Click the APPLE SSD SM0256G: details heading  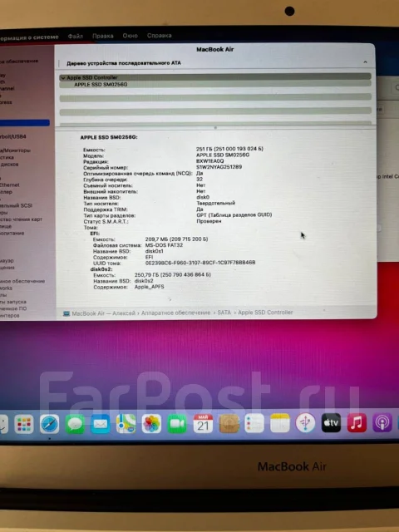(109, 137)
